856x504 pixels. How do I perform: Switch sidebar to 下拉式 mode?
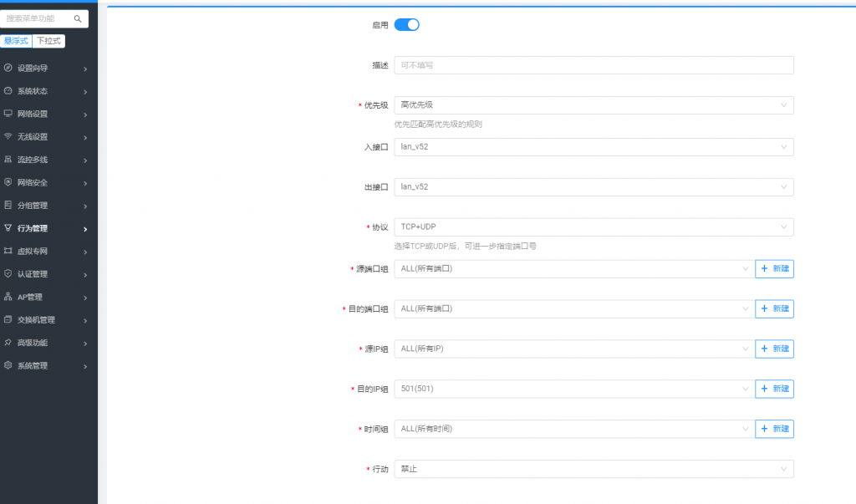coord(48,41)
